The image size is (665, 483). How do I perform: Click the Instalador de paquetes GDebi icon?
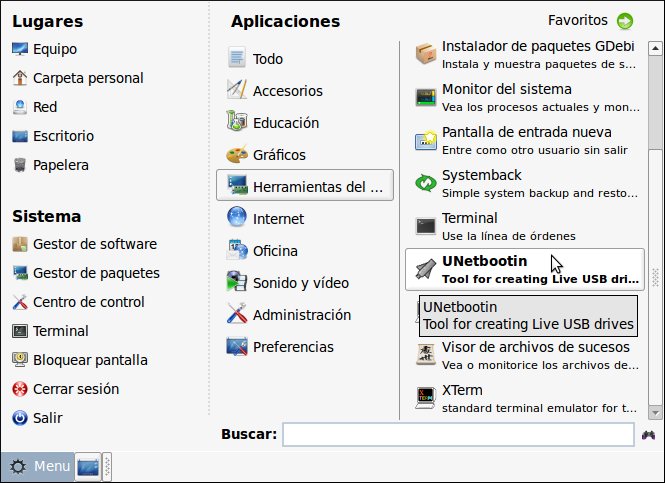click(x=426, y=54)
